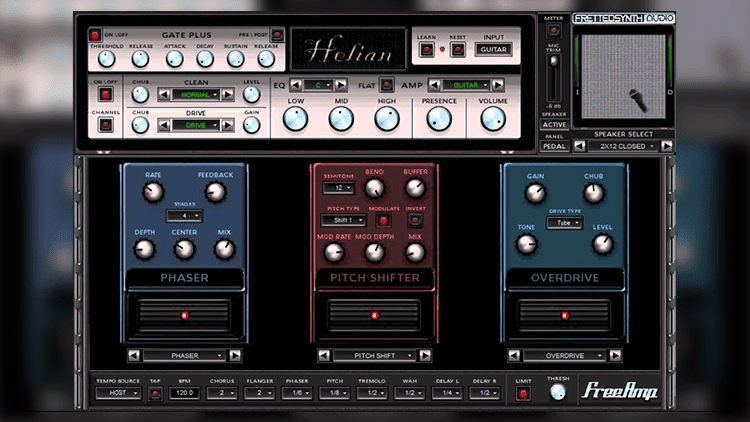Toggle the Limit button

pos(523,394)
